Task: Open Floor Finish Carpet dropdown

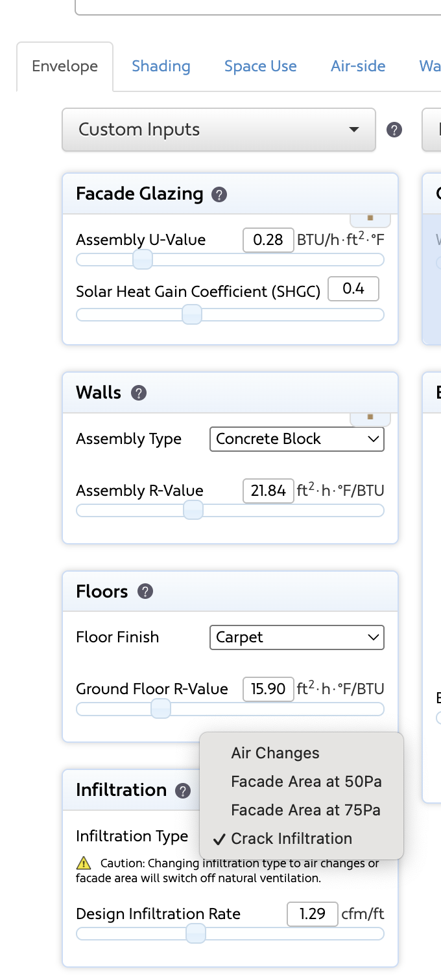Action: click(297, 637)
